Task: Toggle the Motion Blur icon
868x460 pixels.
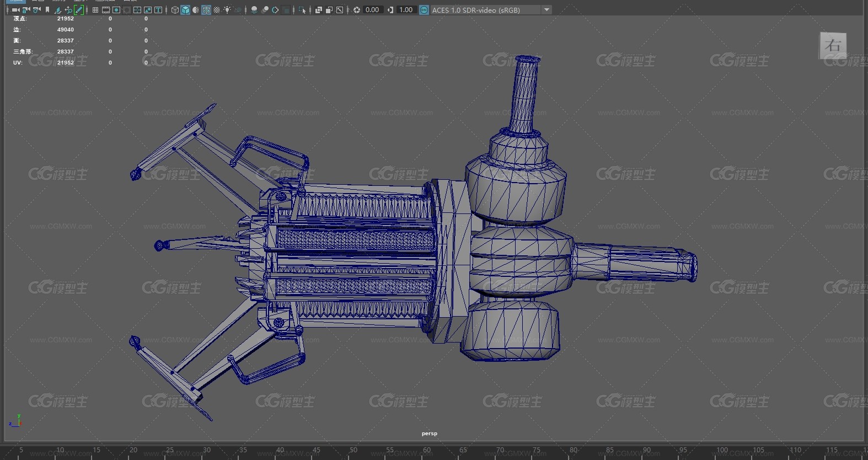Action: point(265,10)
